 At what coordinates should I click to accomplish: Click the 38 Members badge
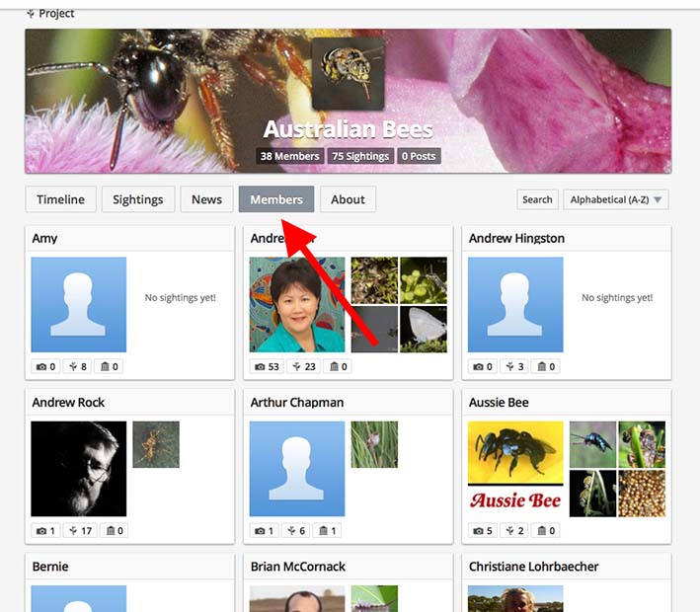(289, 156)
